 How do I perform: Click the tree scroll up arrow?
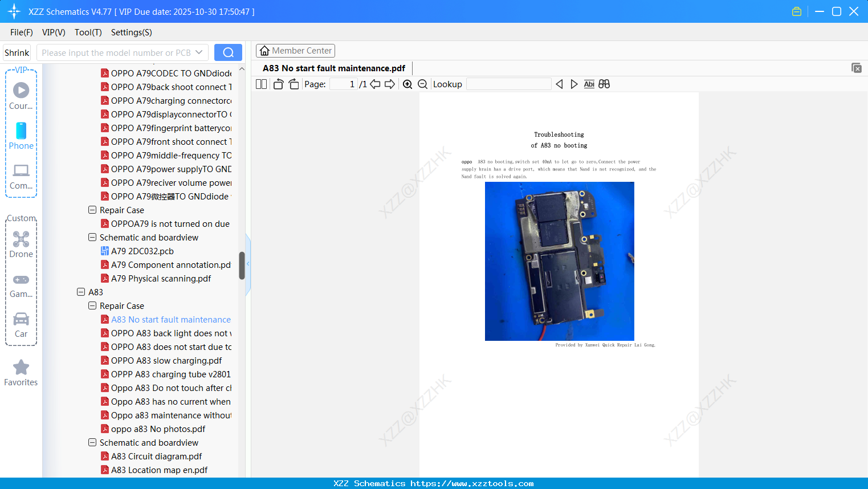tap(242, 69)
